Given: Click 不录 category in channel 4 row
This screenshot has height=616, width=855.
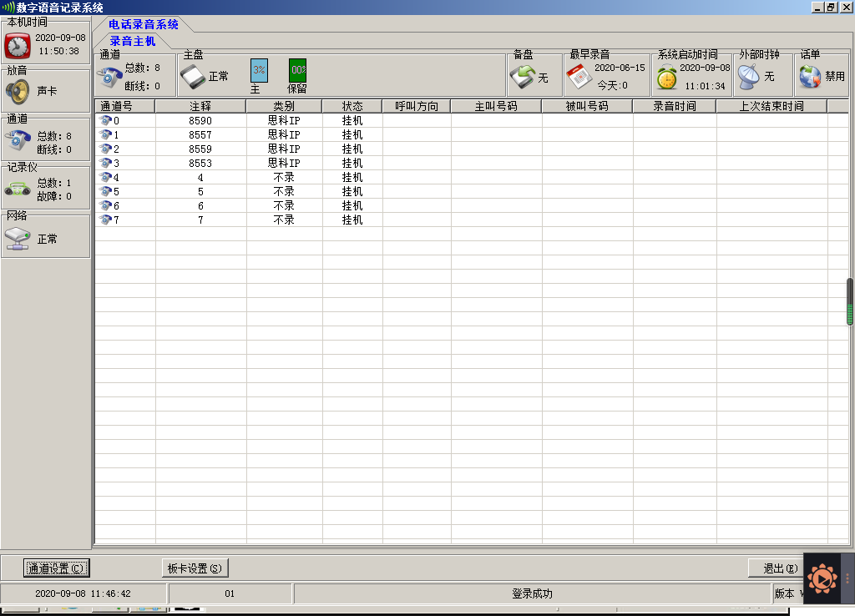Looking at the screenshot, I should pyautogui.click(x=284, y=177).
